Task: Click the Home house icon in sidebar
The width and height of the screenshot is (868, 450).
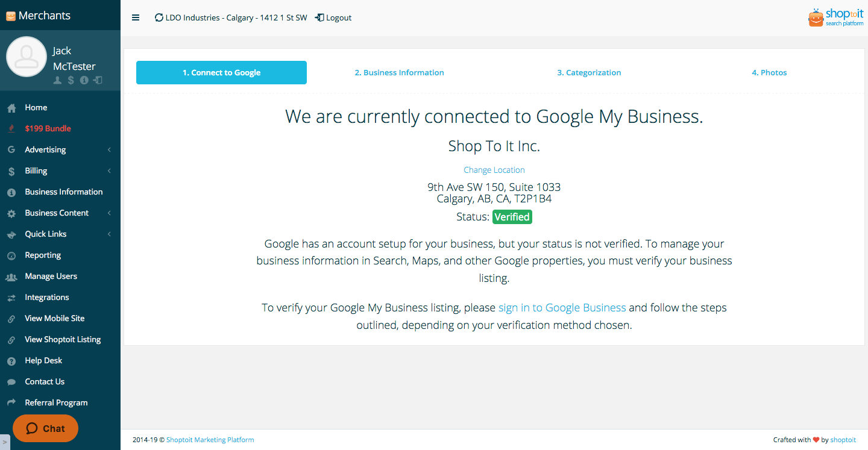Action: pyautogui.click(x=11, y=108)
